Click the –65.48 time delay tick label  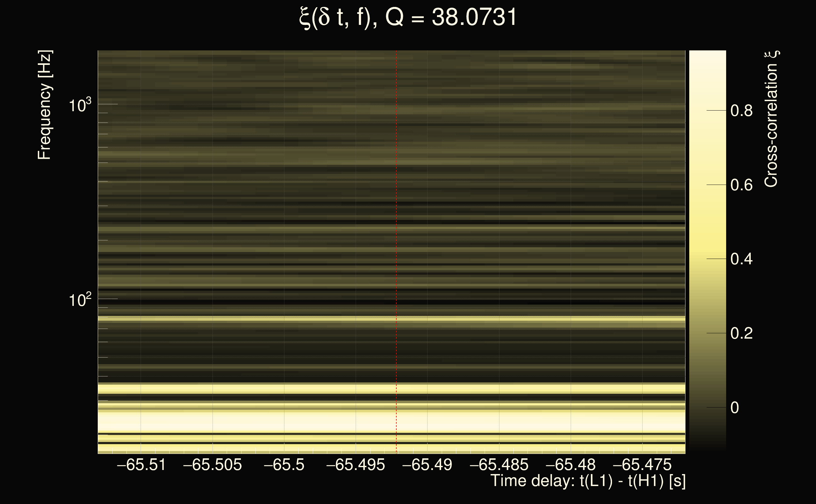tap(570, 465)
